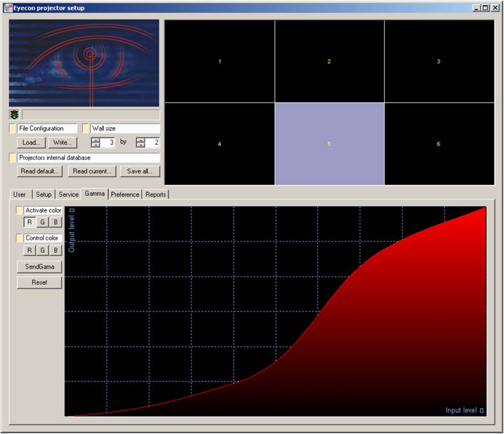Image resolution: width=504 pixels, height=434 pixels.
Task: Click the Wall size yellow marker
Action: tap(85, 128)
